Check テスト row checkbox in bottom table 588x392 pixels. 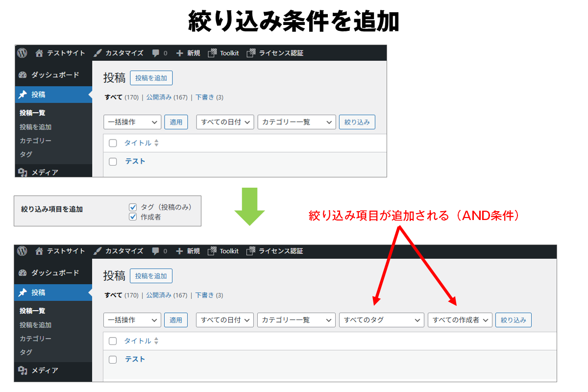[113, 360]
